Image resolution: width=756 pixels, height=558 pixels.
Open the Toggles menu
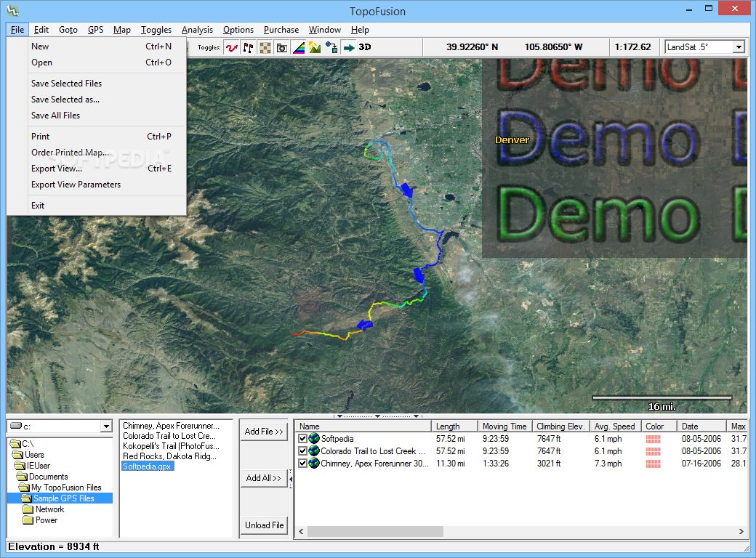coord(156,30)
